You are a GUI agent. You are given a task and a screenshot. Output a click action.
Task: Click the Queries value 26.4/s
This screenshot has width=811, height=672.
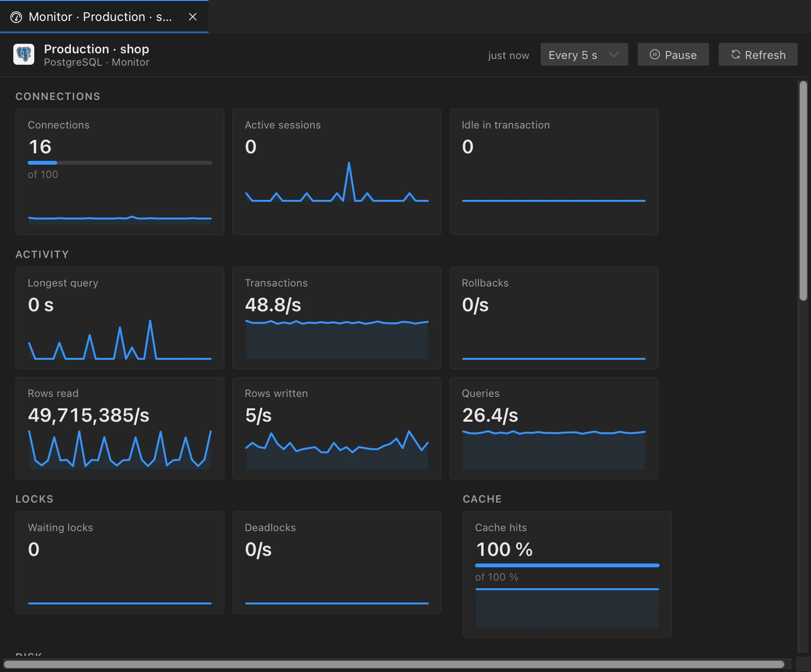490,415
